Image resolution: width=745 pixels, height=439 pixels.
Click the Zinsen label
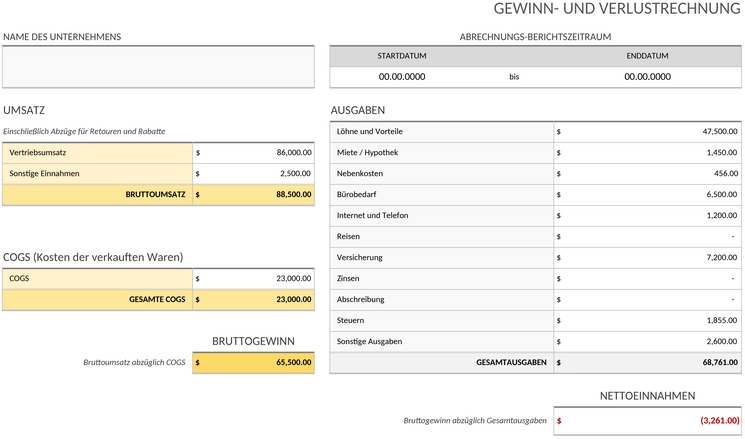pos(348,278)
